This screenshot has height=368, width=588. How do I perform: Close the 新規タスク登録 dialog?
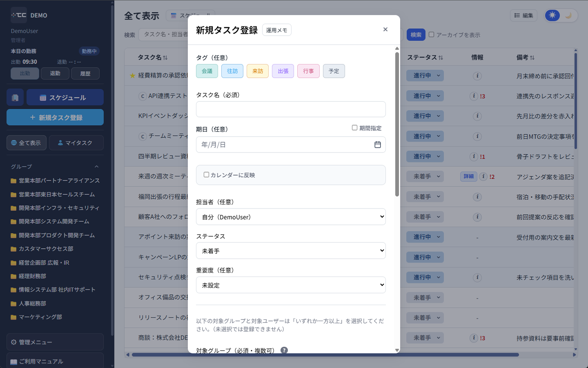click(x=385, y=29)
